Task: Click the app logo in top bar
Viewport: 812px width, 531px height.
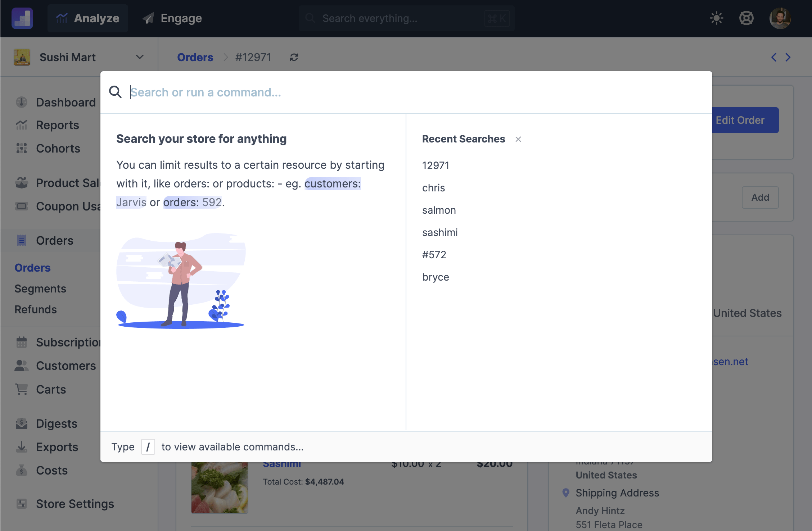Action: [x=22, y=18]
